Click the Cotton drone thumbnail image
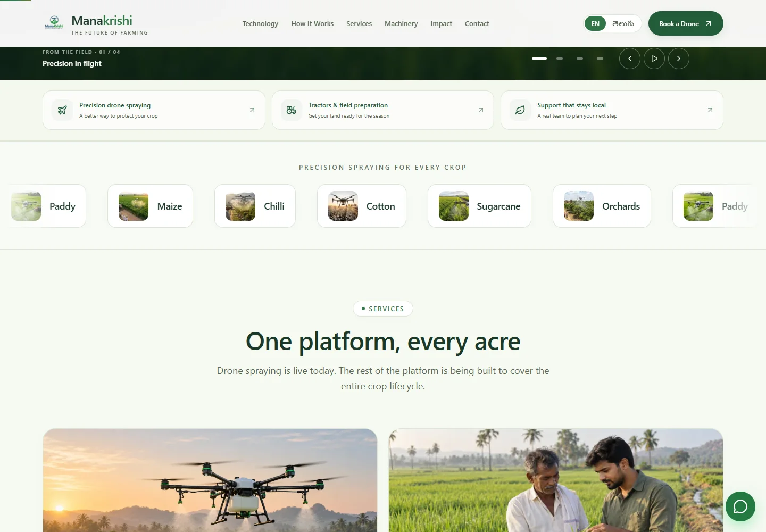Image resolution: width=766 pixels, height=532 pixels. (343, 206)
